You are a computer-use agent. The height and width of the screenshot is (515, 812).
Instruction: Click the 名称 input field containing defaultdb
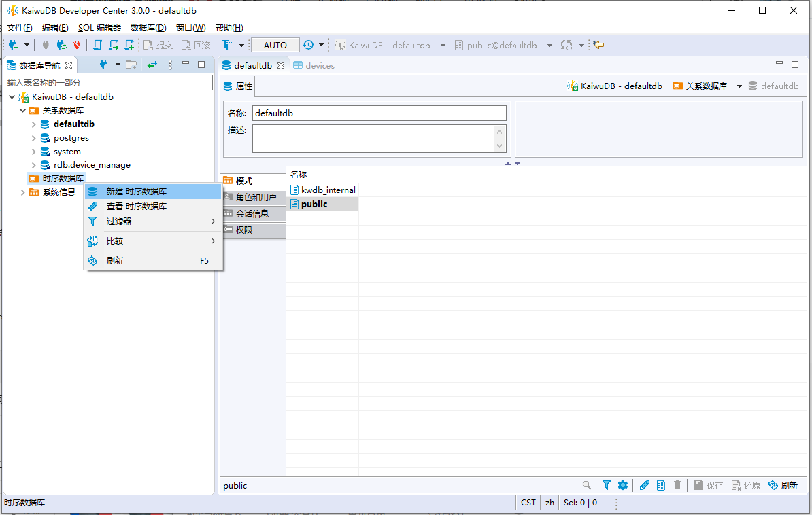coord(379,113)
